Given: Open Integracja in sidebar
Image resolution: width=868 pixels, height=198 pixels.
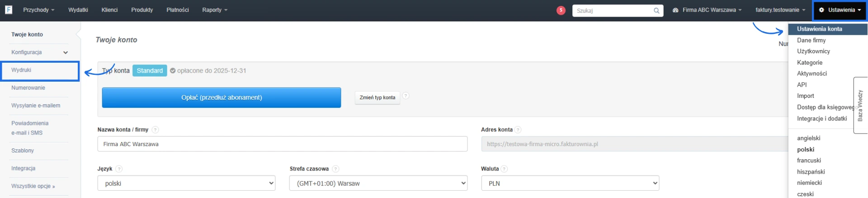Looking at the screenshot, I should [23, 168].
